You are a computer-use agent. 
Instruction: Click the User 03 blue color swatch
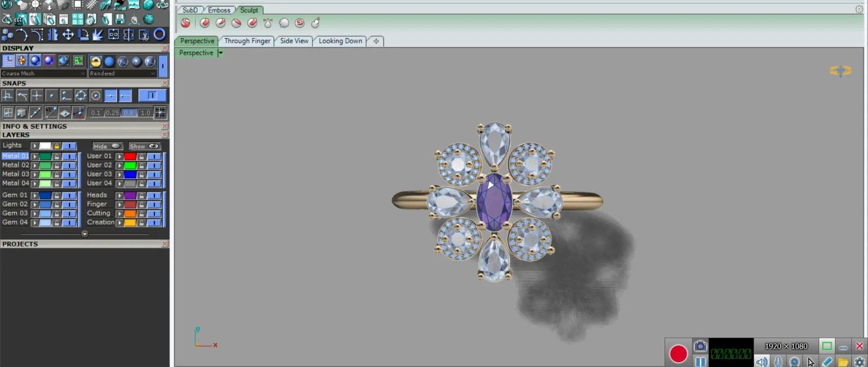coord(130,174)
